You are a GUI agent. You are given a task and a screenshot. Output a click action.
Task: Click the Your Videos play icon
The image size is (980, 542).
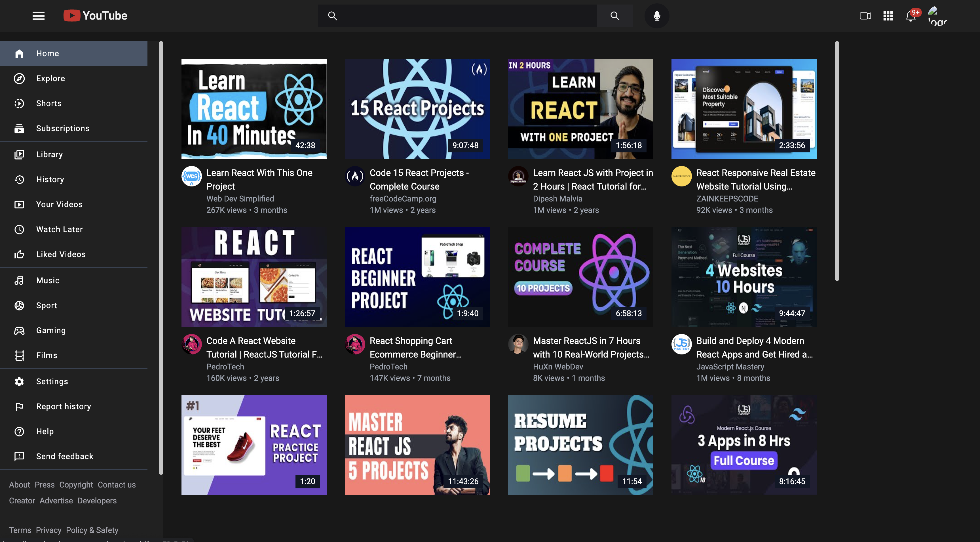[x=19, y=205]
